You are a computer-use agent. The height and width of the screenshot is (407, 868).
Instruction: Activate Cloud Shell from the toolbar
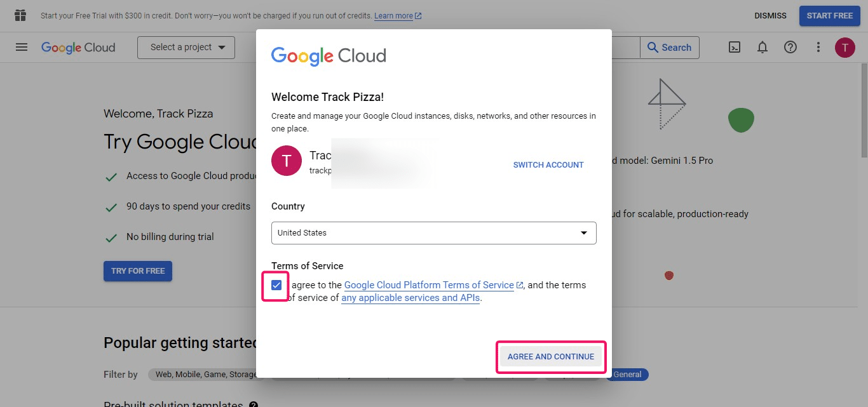coord(735,47)
